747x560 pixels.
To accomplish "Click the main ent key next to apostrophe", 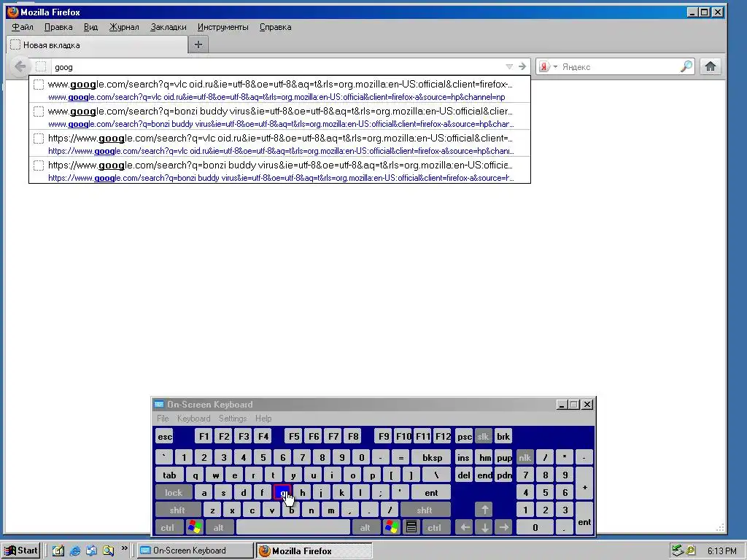I will [431, 492].
